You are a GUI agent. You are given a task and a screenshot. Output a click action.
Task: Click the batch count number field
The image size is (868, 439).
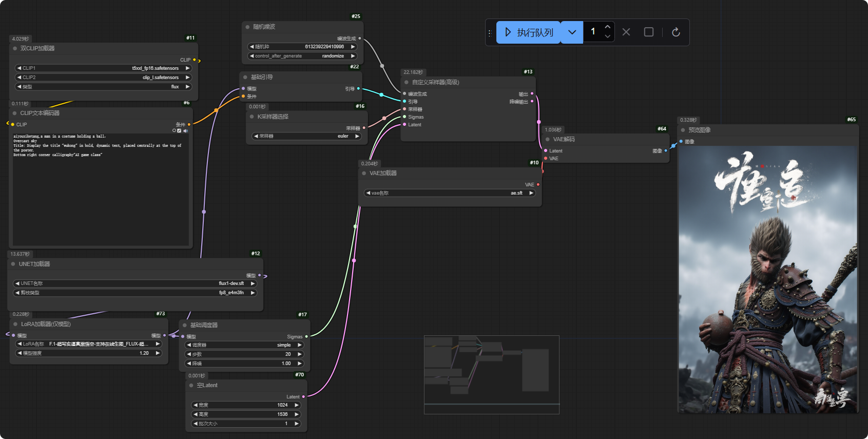[593, 32]
